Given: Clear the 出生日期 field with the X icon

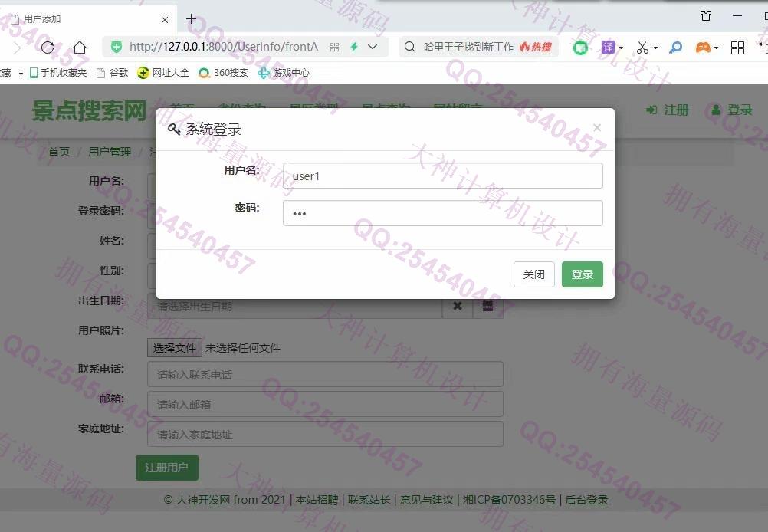Looking at the screenshot, I should coord(458,306).
